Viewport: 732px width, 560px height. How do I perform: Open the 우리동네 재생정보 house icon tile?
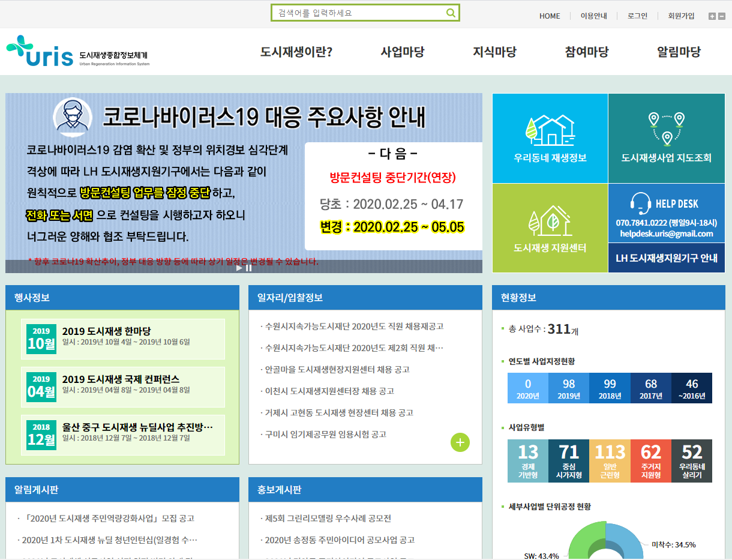pyautogui.click(x=550, y=138)
